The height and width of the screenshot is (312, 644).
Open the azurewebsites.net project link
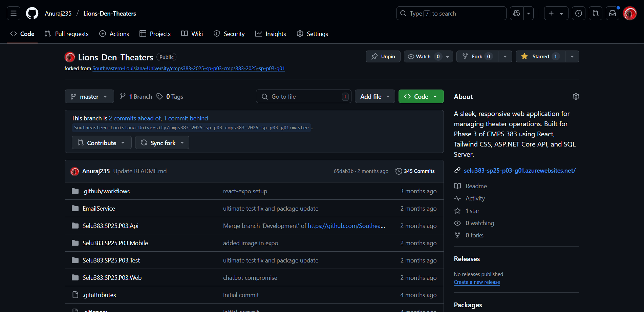(519, 171)
